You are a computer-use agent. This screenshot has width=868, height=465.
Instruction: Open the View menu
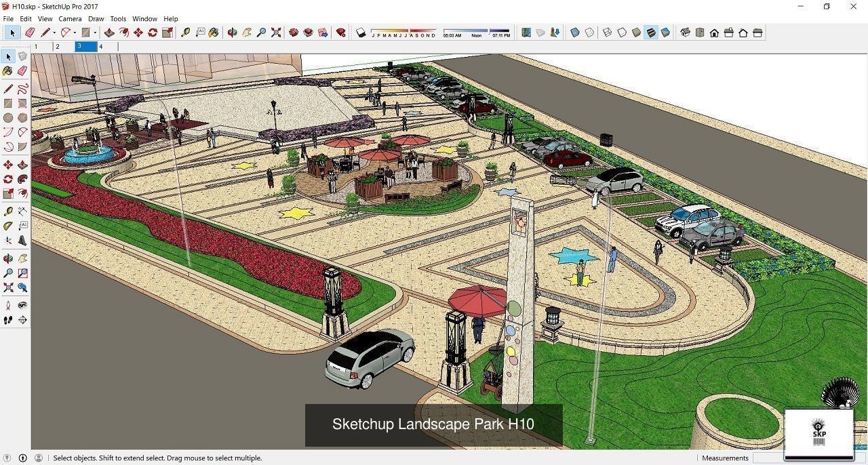pyautogui.click(x=45, y=19)
